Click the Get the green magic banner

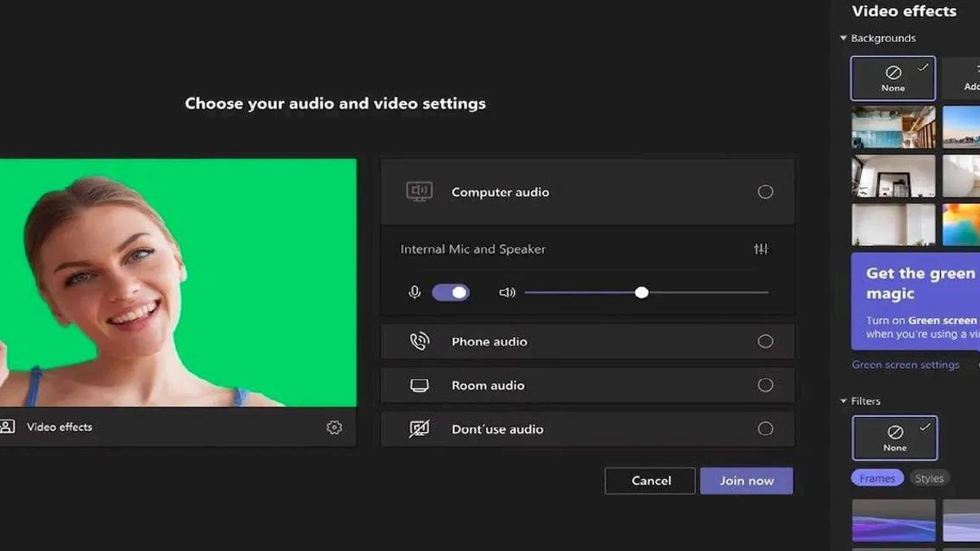pos(915,301)
